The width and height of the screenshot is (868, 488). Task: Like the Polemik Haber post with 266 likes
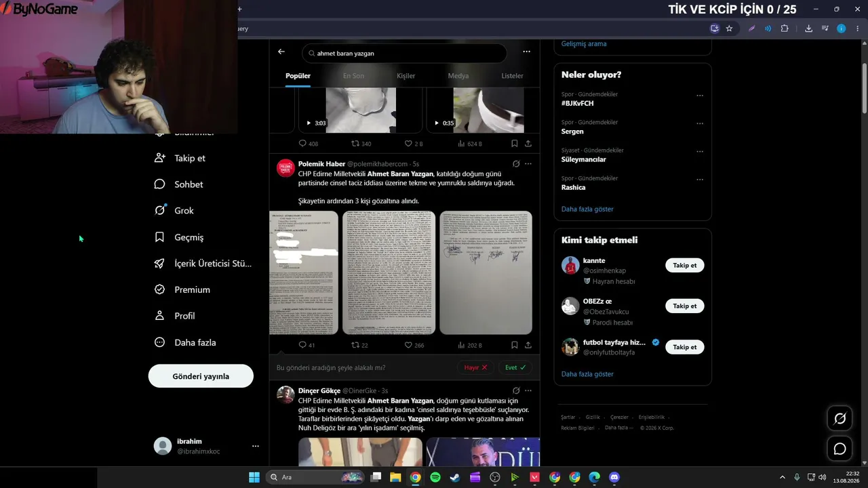[414, 345]
